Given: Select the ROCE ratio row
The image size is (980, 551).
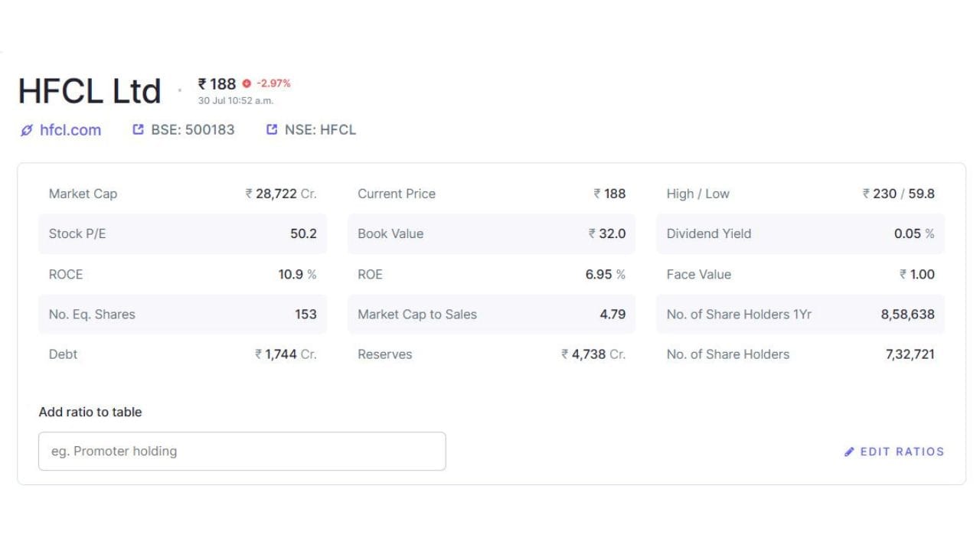Looking at the screenshot, I should (182, 274).
